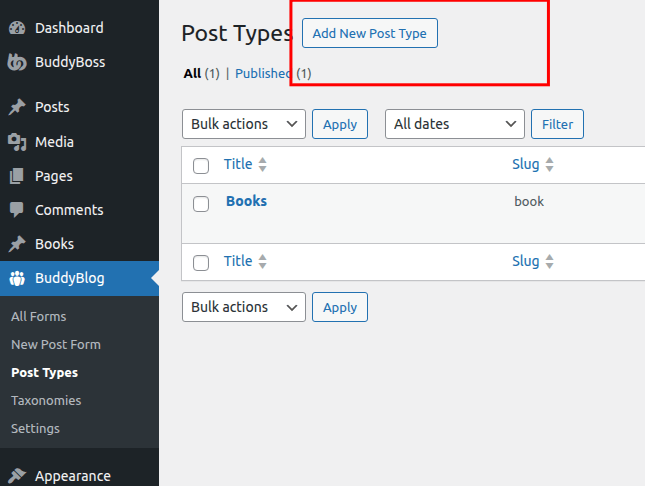This screenshot has width=645, height=486.
Task: Click the Pages icon in sidebar
Action: [17, 176]
